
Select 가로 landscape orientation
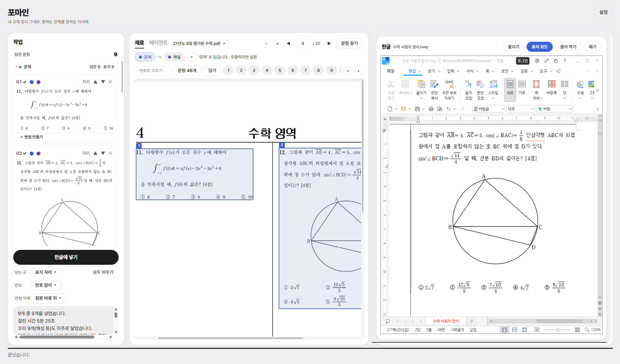coord(522,87)
